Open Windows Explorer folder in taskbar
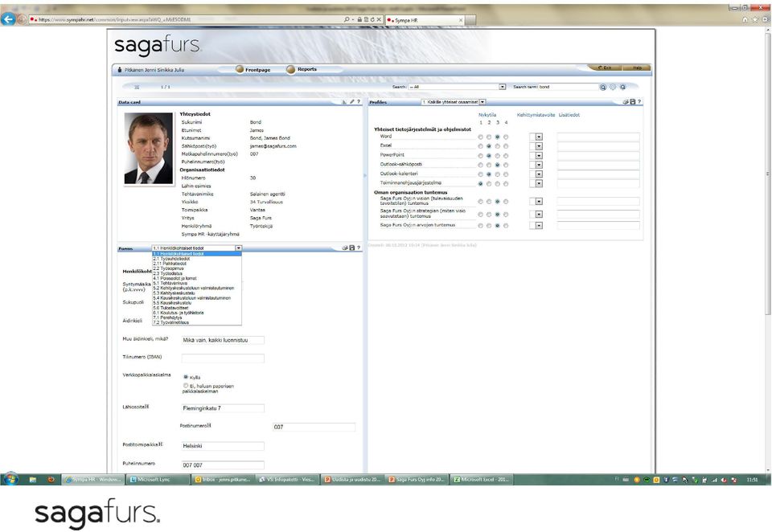Viewport: 772px width, 532px height. [x=32, y=479]
